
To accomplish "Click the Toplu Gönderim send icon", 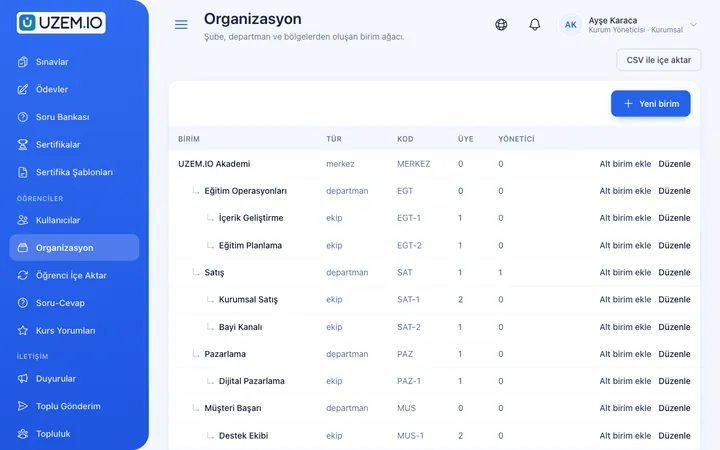I will click(x=22, y=406).
